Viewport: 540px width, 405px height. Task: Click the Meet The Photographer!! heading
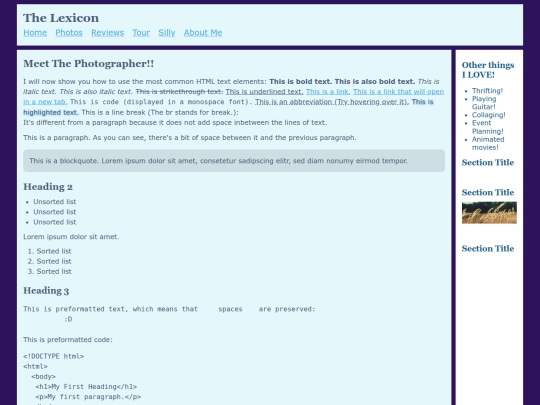[89, 64]
